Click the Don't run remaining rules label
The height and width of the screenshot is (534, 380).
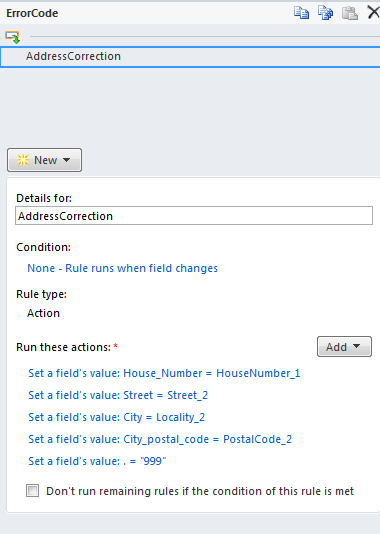pos(200,491)
